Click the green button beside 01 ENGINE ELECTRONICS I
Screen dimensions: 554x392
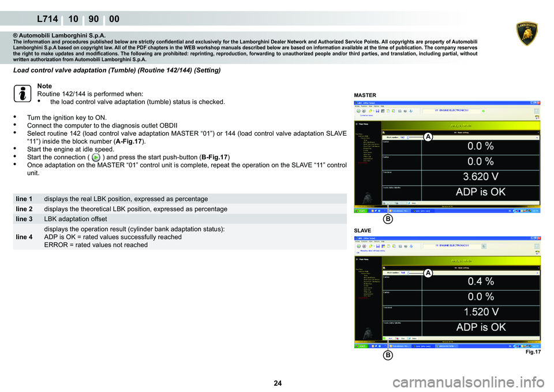(484, 111)
